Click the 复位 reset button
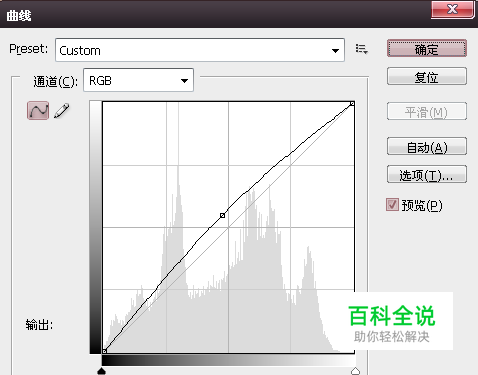This screenshot has height=375, width=478. coord(427,77)
